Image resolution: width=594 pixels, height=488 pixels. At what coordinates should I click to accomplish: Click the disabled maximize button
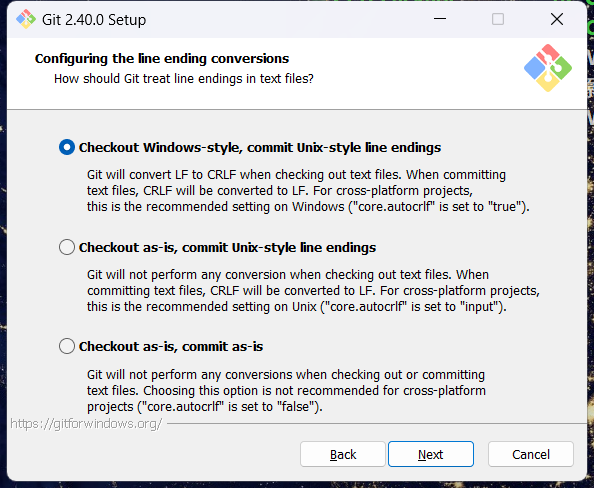click(498, 19)
